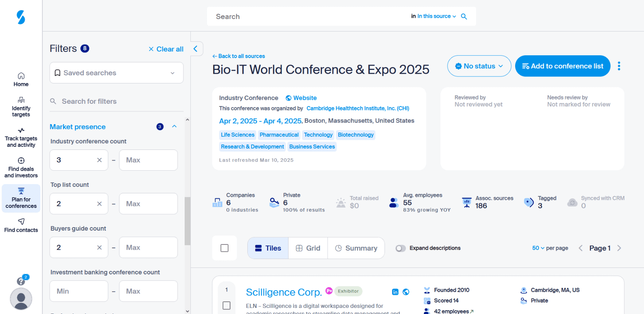This screenshot has width=644, height=314.
Task: Open the No status dropdown
Action: 479,66
